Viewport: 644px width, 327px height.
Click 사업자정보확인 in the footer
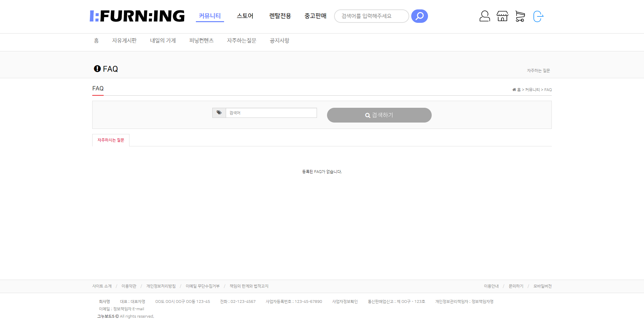[345, 302]
